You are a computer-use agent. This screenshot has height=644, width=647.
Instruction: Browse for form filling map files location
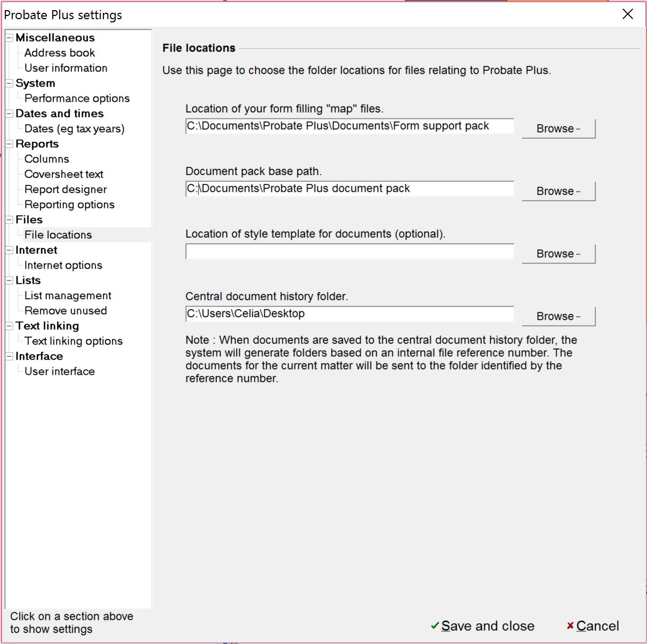pyautogui.click(x=558, y=128)
